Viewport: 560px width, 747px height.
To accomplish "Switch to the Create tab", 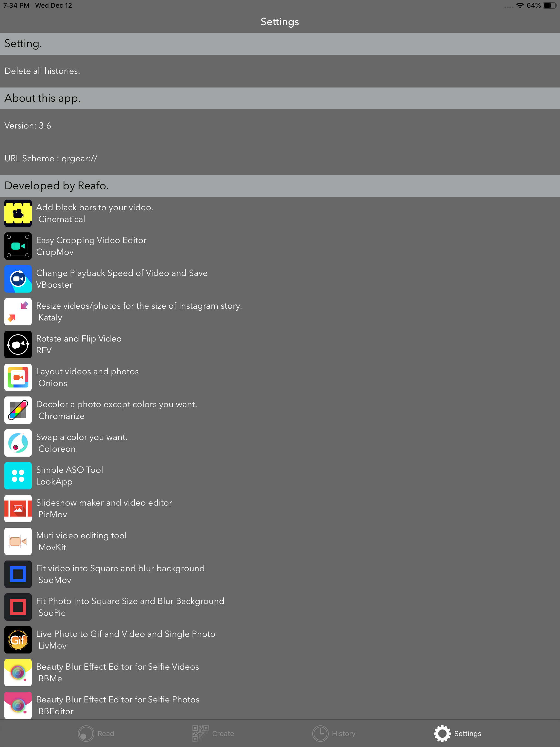I will (x=213, y=734).
